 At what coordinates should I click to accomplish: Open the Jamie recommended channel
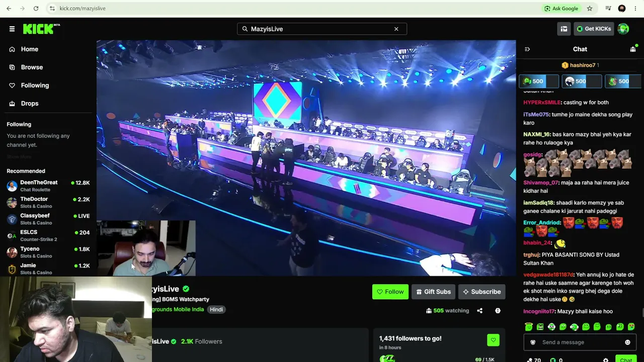point(48,269)
